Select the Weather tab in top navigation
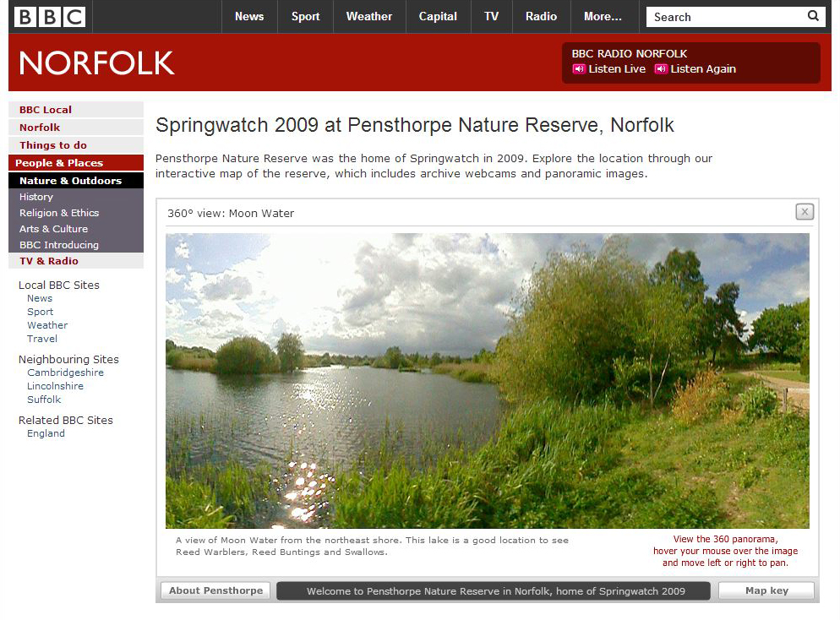This screenshot has height=620, width=840. (369, 17)
